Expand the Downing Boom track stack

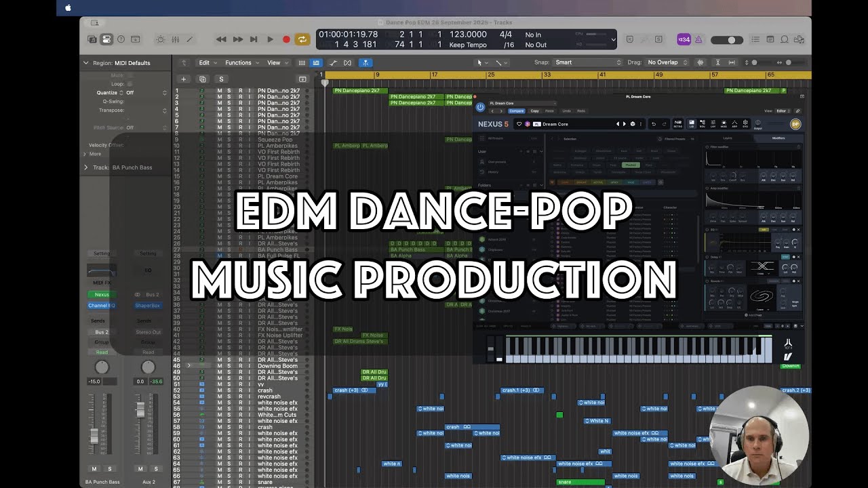pyautogui.click(x=189, y=366)
